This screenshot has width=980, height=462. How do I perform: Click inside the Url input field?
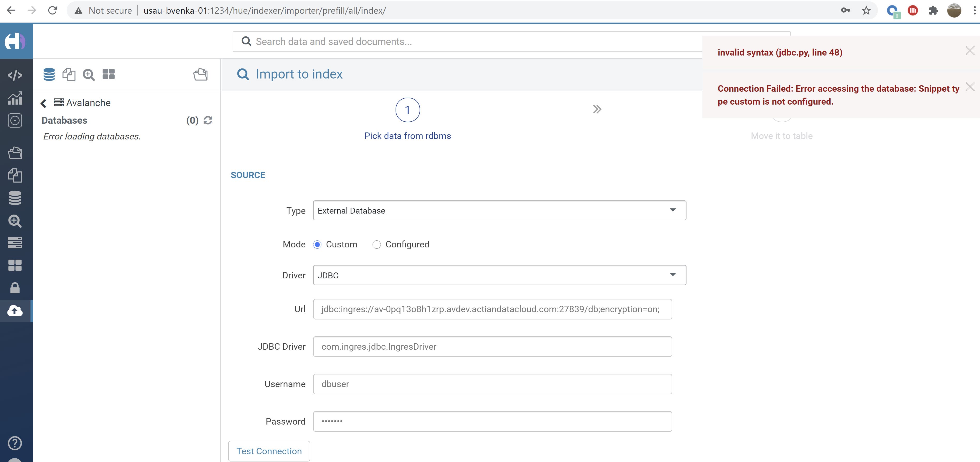[493, 309]
